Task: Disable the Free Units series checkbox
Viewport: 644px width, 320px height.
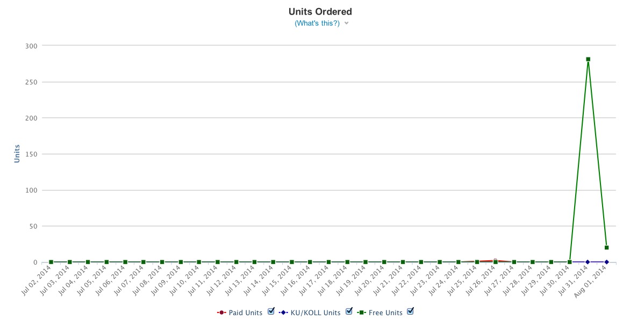Action: coord(411,311)
